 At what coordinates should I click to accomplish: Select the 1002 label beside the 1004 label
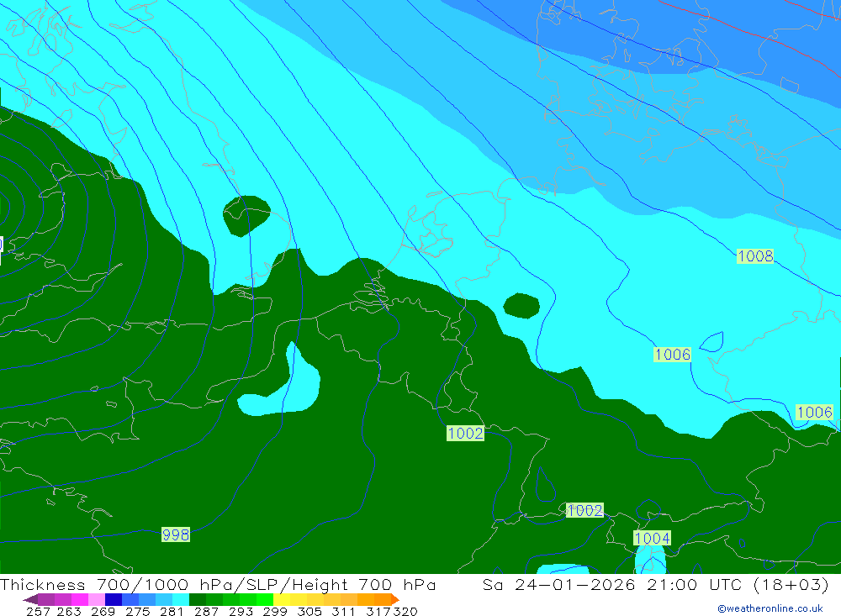coord(584,510)
